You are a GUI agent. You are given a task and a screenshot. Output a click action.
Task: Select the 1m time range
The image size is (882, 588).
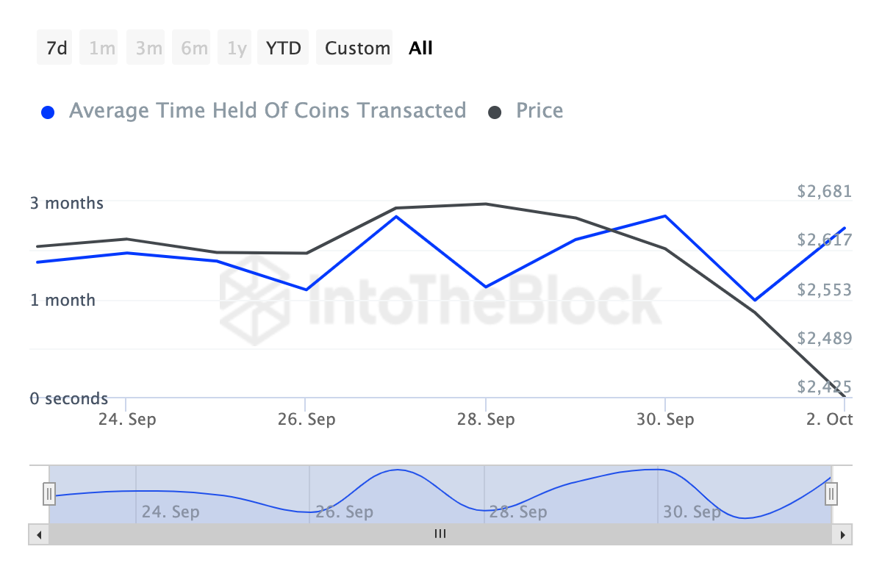pyautogui.click(x=102, y=49)
